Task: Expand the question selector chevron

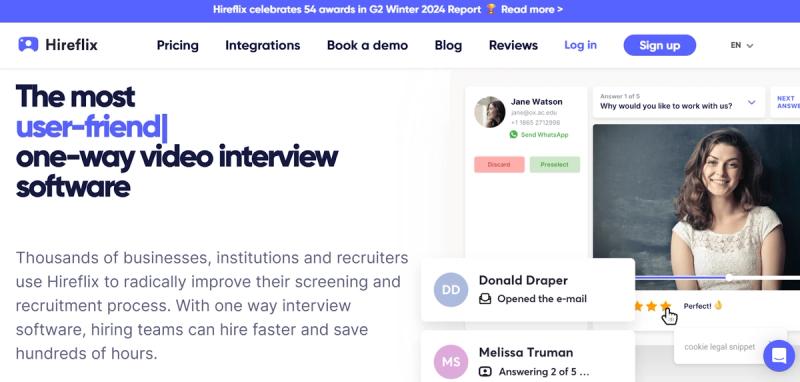Action: [x=752, y=103]
